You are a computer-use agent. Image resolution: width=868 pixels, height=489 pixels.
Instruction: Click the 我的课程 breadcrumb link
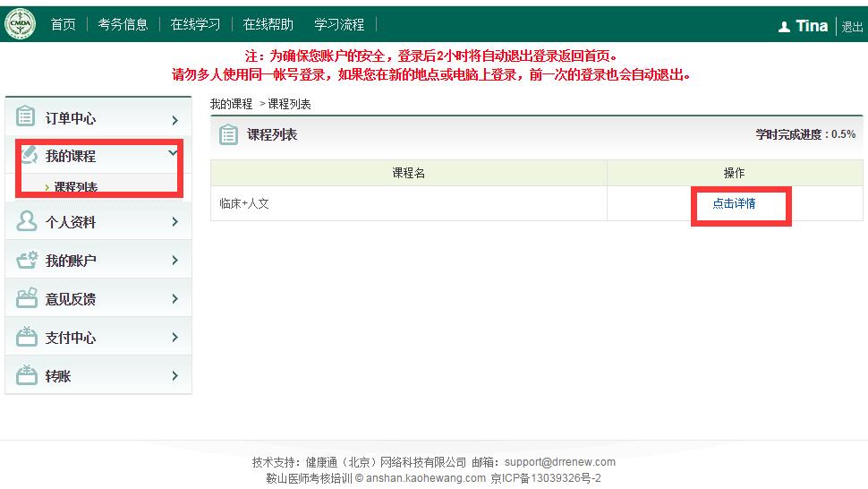(231, 104)
